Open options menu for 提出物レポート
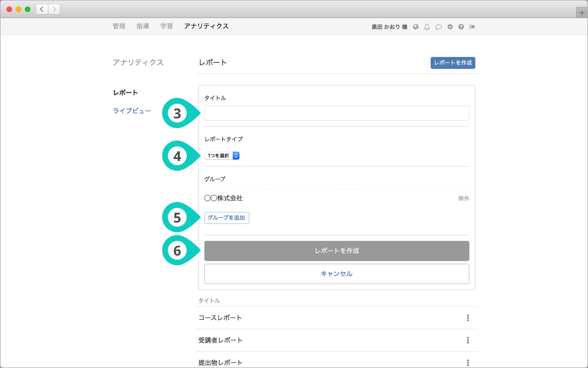The image size is (588, 368). (468, 362)
